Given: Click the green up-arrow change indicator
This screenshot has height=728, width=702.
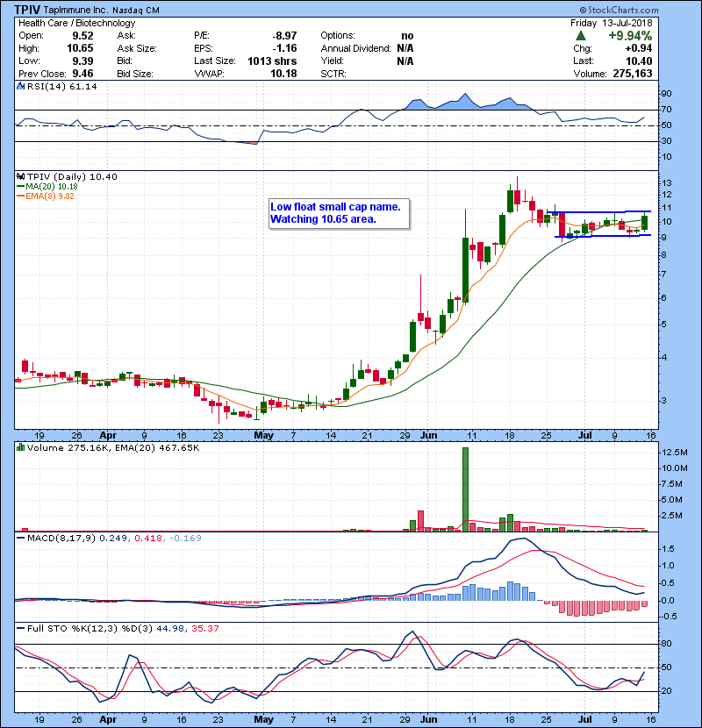Looking at the screenshot, I should pyautogui.click(x=580, y=36).
